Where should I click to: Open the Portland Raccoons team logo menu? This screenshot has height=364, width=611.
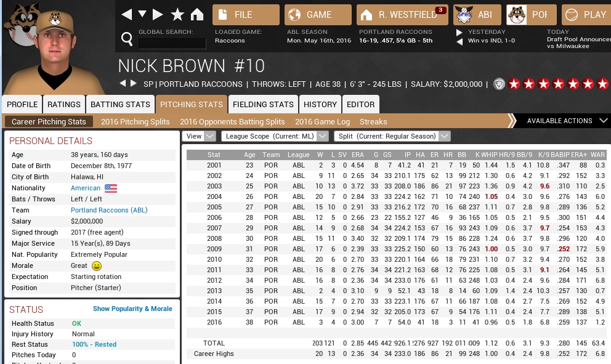click(530, 15)
